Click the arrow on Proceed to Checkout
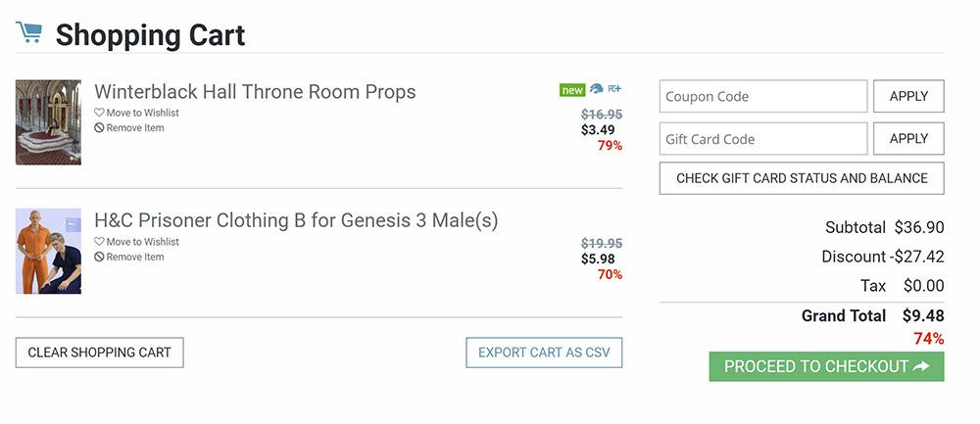Image resolution: width=980 pixels, height=424 pixels. [x=921, y=366]
